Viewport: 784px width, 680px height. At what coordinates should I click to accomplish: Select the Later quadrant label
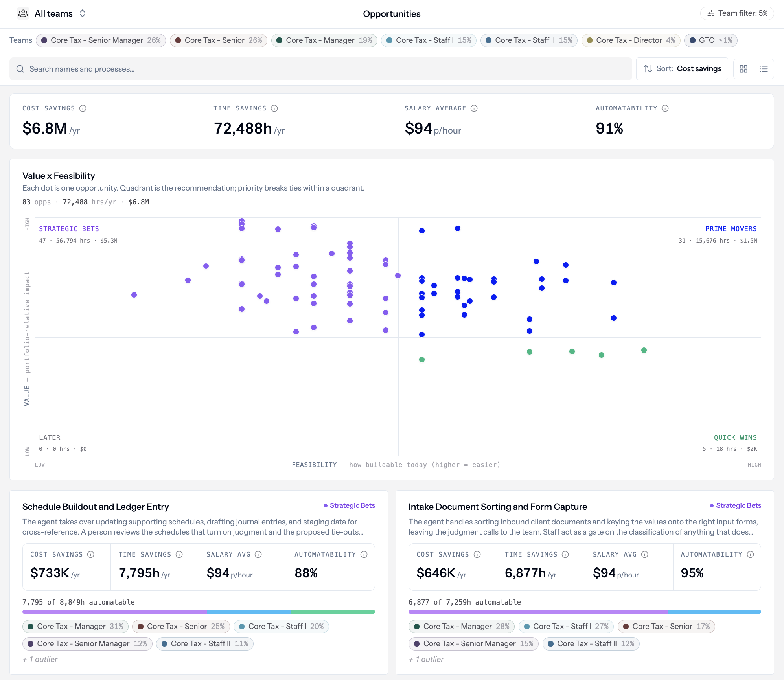click(x=50, y=437)
